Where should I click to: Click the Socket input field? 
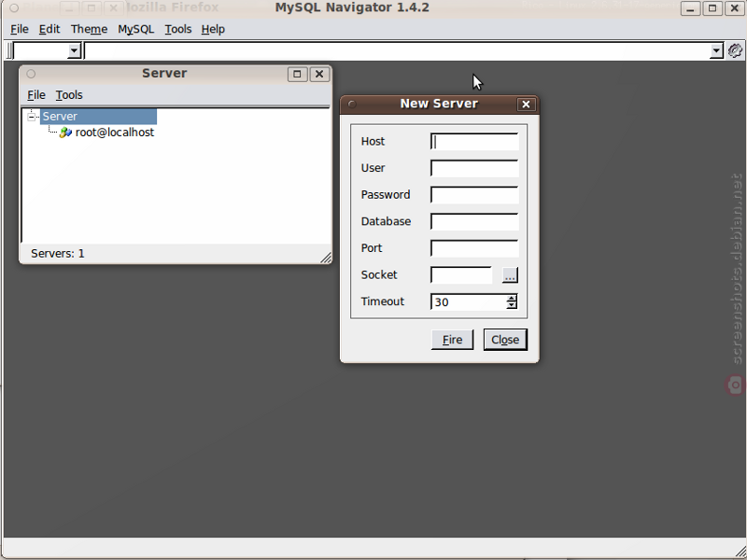pyautogui.click(x=461, y=274)
